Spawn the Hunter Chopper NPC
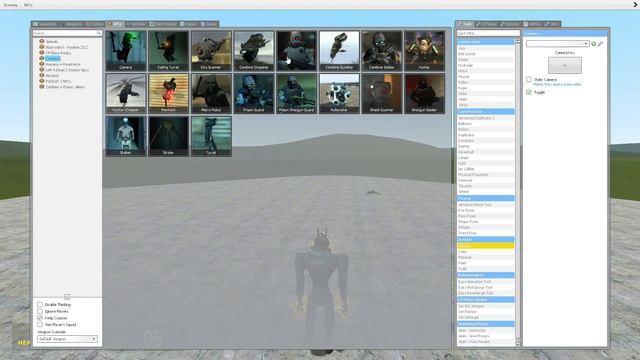The width and height of the screenshot is (640, 360). coord(126,93)
